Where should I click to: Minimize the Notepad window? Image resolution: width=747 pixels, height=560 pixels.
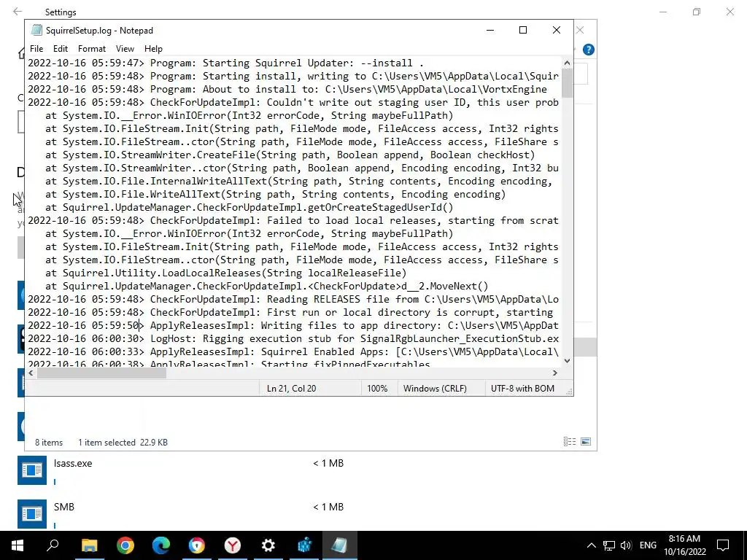click(x=489, y=30)
